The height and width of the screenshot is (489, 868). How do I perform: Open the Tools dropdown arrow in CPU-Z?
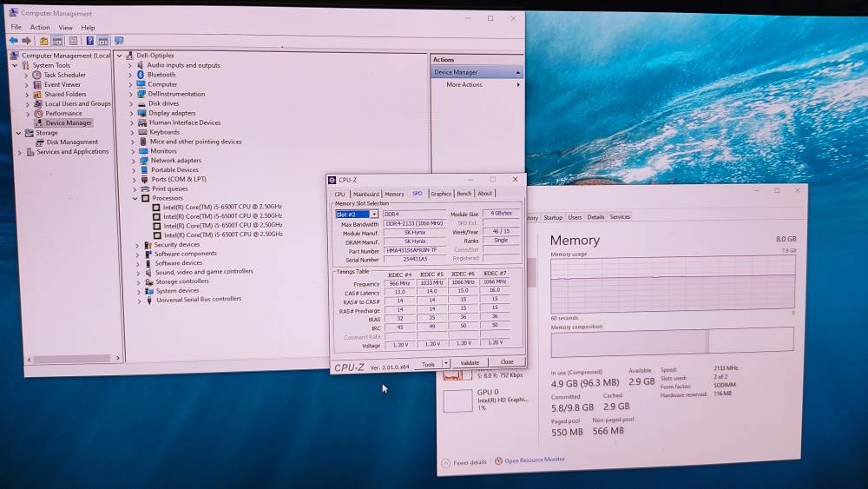(446, 364)
